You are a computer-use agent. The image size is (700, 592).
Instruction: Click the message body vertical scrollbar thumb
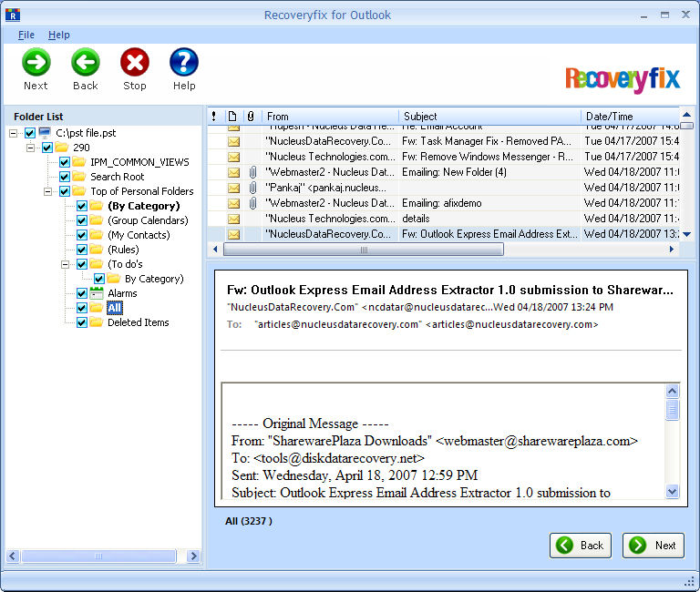coord(672,410)
